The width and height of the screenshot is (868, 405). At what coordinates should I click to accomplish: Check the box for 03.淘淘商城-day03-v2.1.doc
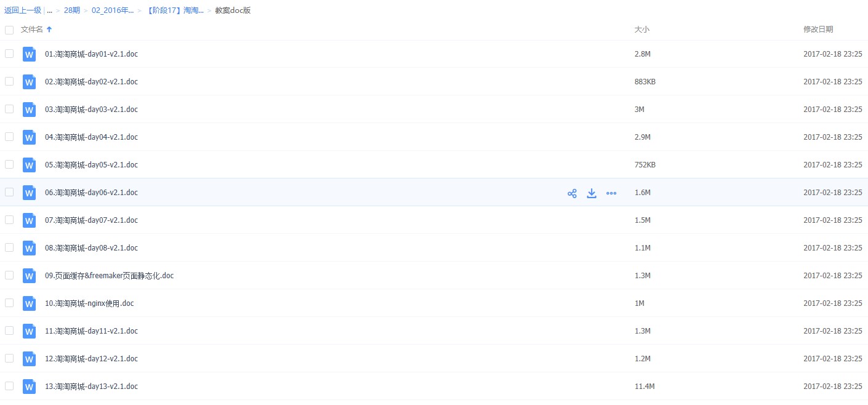9,109
